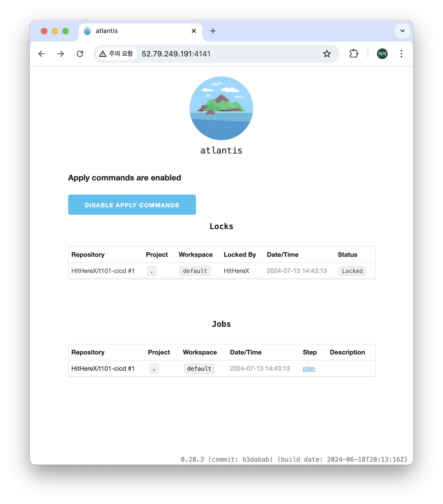This screenshot has height=504, width=443.
Task: Click the project dot badge in Locks row
Action: pyautogui.click(x=152, y=271)
